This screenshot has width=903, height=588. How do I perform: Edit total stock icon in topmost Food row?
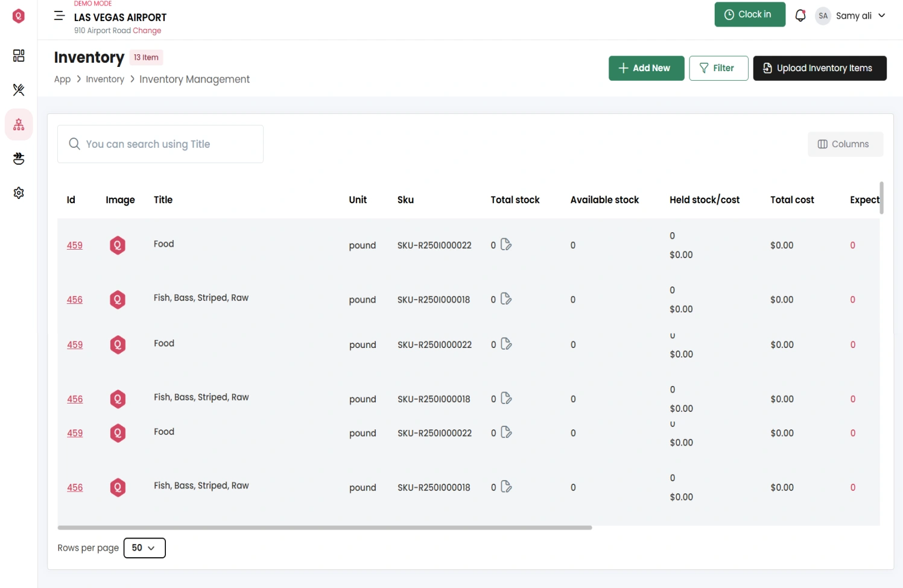pyautogui.click(x=506, y=244)
